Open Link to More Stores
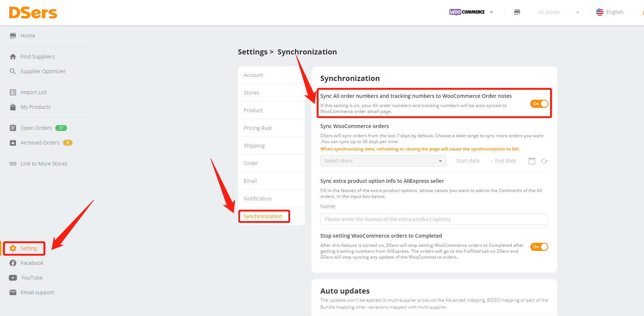 [44, 164]
